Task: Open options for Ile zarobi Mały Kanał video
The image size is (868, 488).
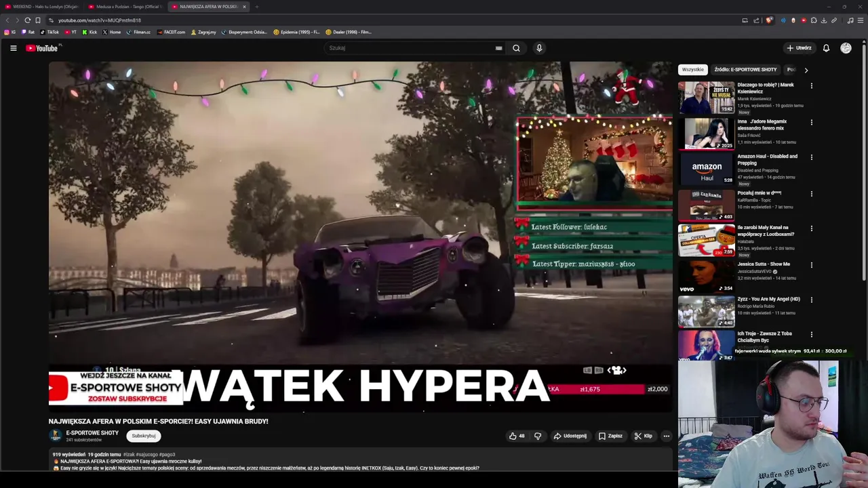Action: click(811, 228)
